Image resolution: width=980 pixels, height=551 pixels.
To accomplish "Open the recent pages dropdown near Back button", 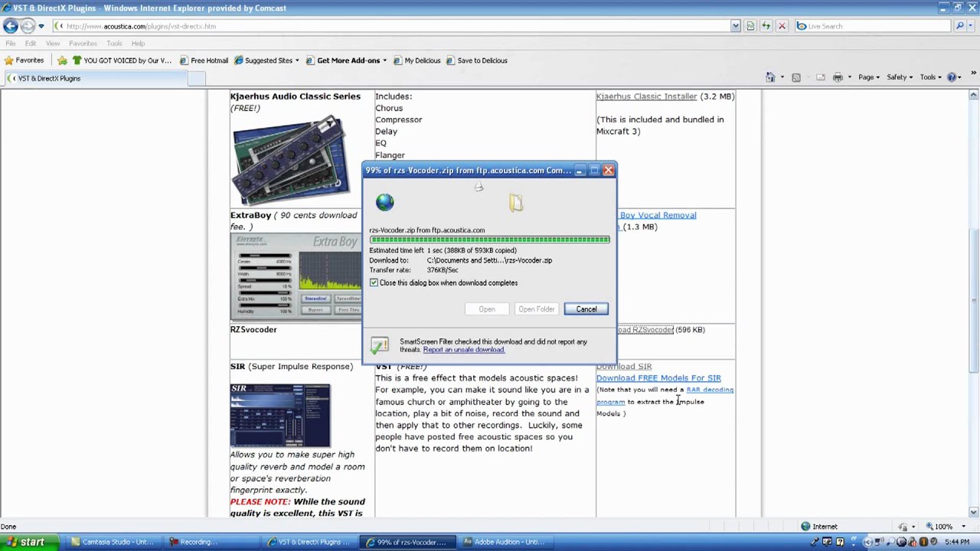I will (x=41, y=26).
